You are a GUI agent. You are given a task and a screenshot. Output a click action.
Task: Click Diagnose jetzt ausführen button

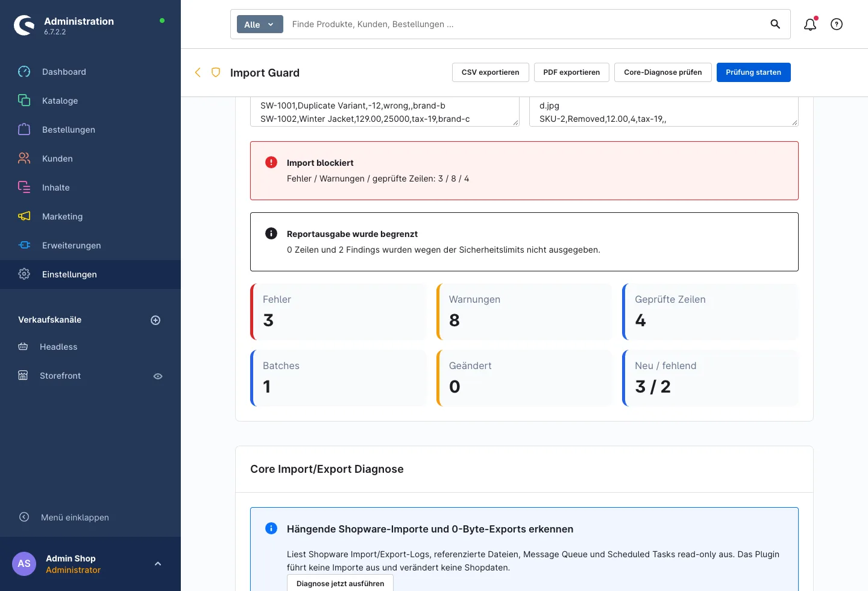click(340, 583)
